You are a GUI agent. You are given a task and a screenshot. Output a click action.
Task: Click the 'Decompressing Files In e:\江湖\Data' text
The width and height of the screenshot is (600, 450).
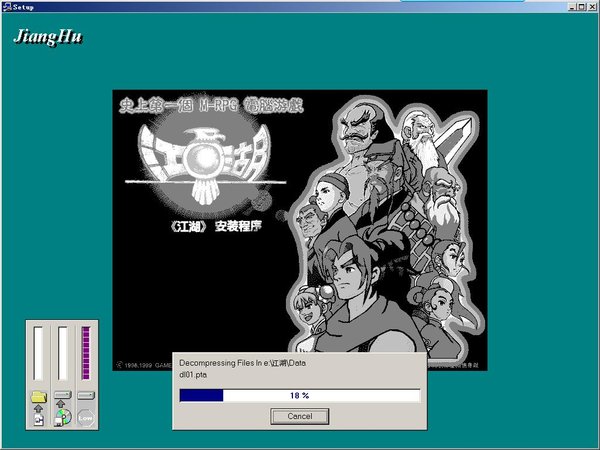tap(242, 363)
